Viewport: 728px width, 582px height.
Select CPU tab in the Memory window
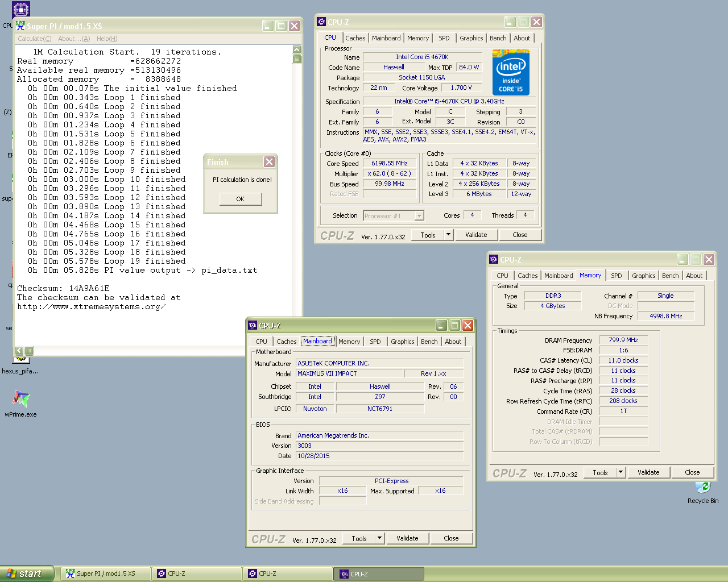click(x=503, y=276)
